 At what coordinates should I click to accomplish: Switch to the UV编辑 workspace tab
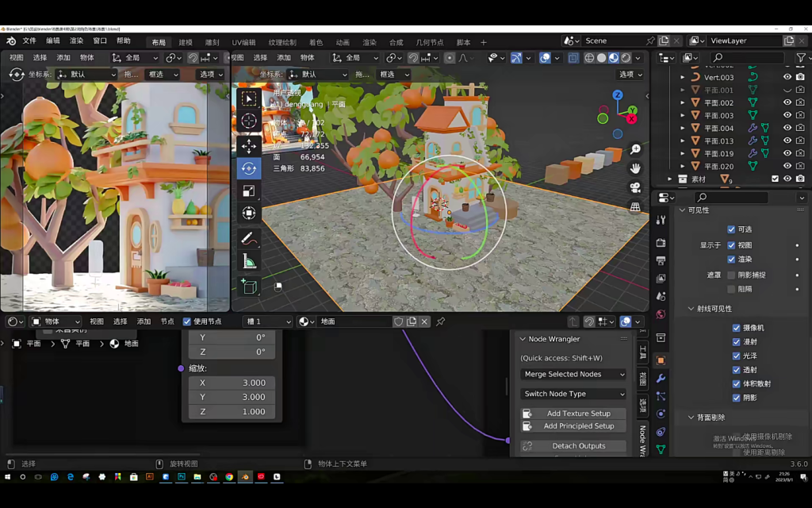pos(243,42)
